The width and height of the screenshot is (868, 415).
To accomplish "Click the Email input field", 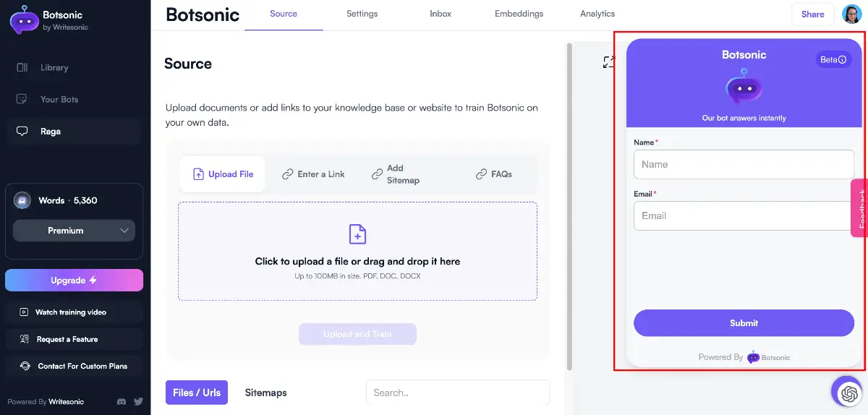I will tap(744, 215).
